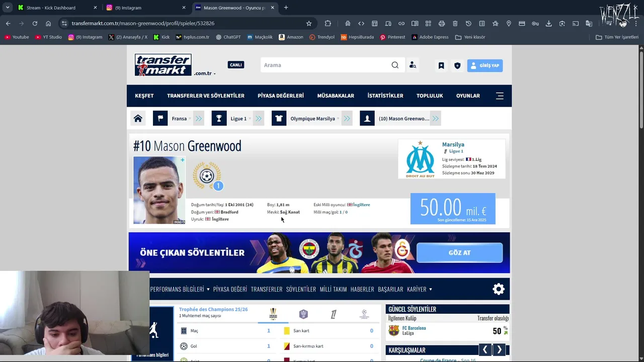This screenshot has width=644, height=362.
Task: Bookmark this page with the star icon
Action: pyautogui.click(x=309, y=23)
